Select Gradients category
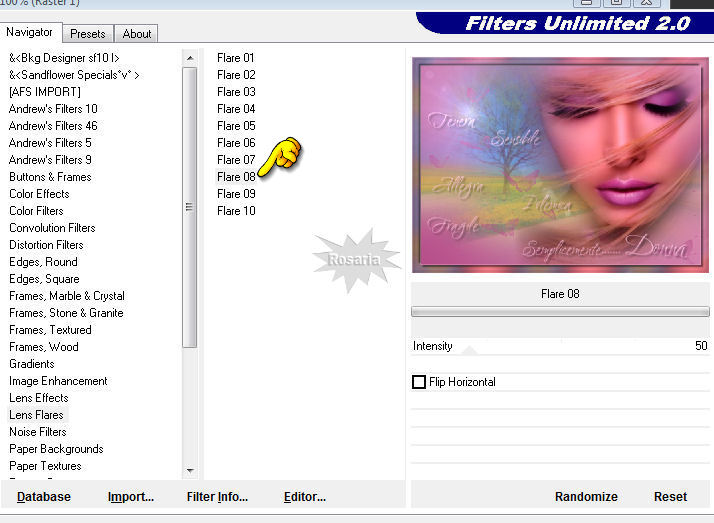714x523 pixels. click(x=32, y=364)
